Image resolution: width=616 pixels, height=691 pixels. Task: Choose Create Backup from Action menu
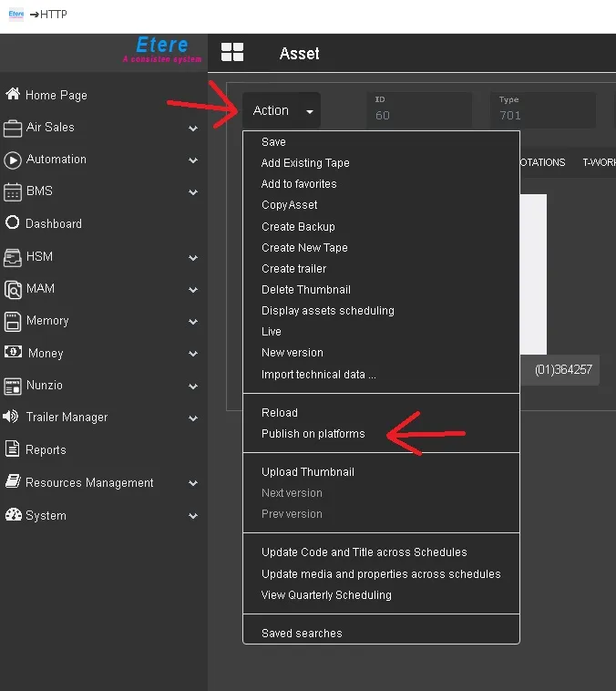tap(298, 227)
